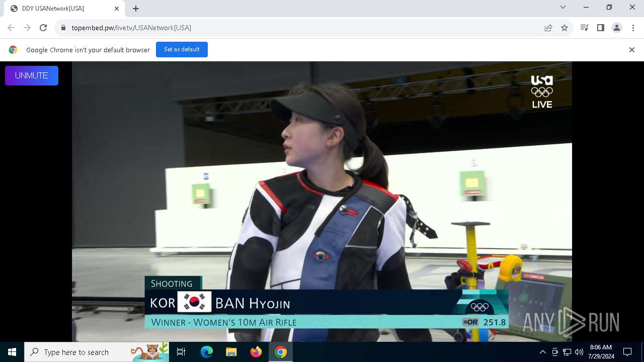
Task: Bookmark this tab with star
Action: pos(565,28)
